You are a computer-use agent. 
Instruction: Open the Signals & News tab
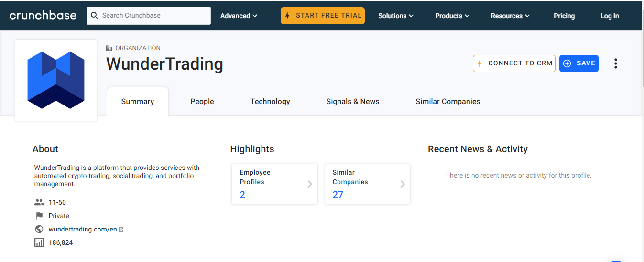[353, 101]
